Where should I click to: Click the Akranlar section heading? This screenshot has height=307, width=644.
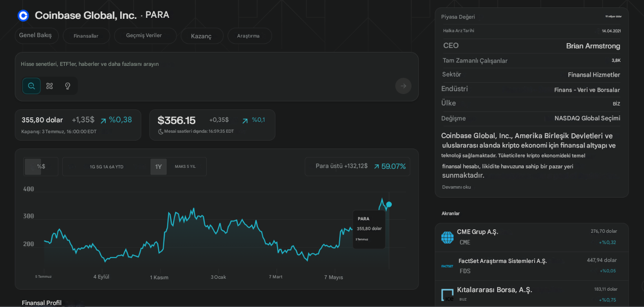(x=451, y=213)
